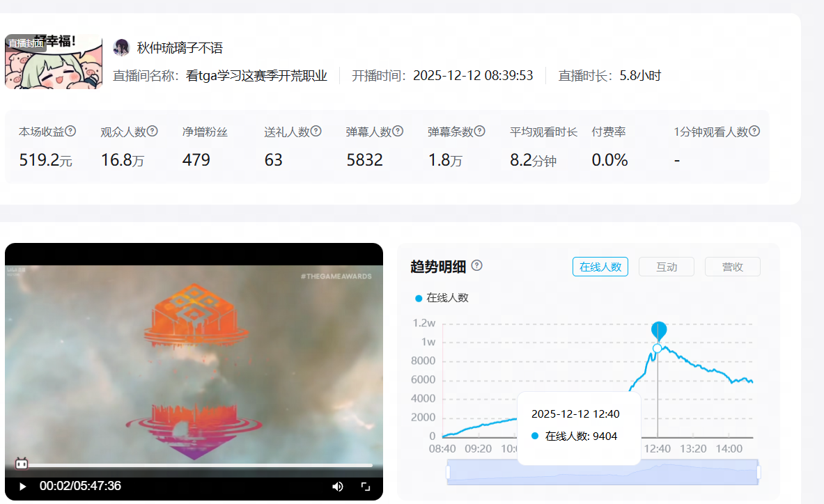Select the 在线人数 tab
Image resolution: width=824 pixels, height=504 pixels.
[600, 267]
